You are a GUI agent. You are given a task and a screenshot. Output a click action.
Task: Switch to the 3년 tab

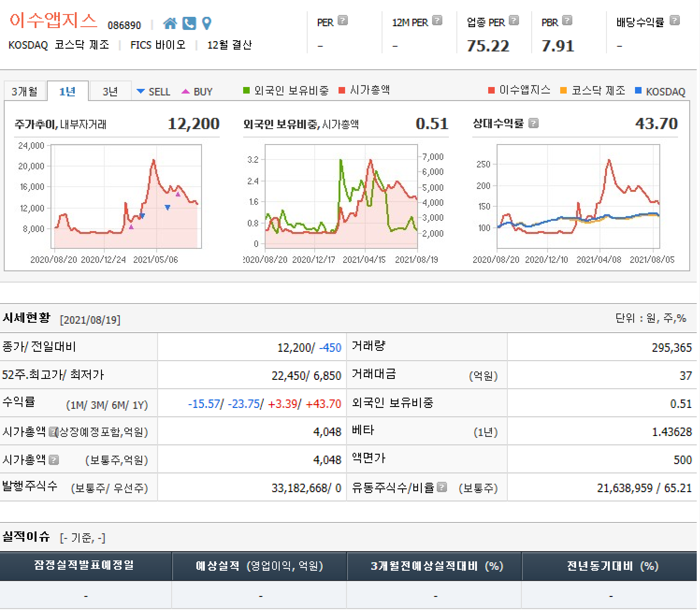click(x=110, y=91)
